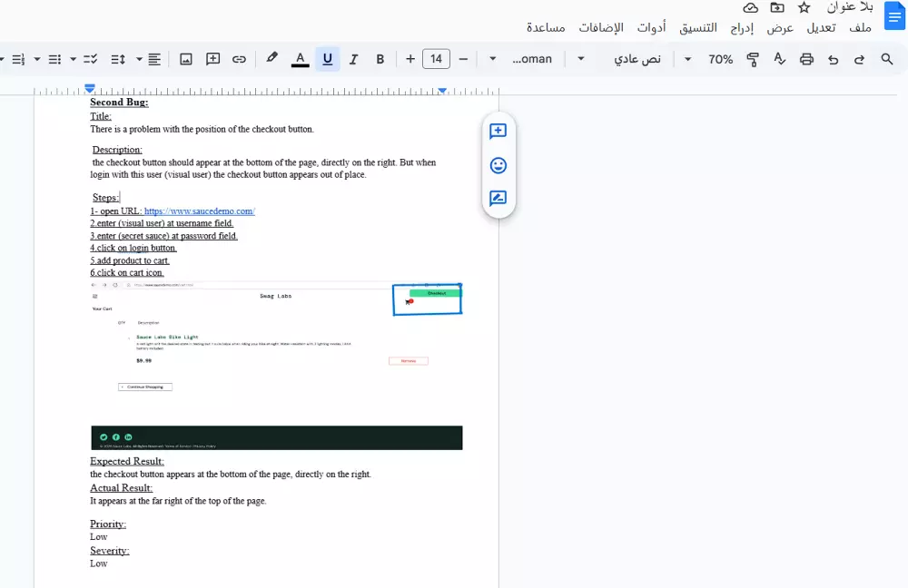
Task: Toggle italic formatting
Action: [353, 59]
